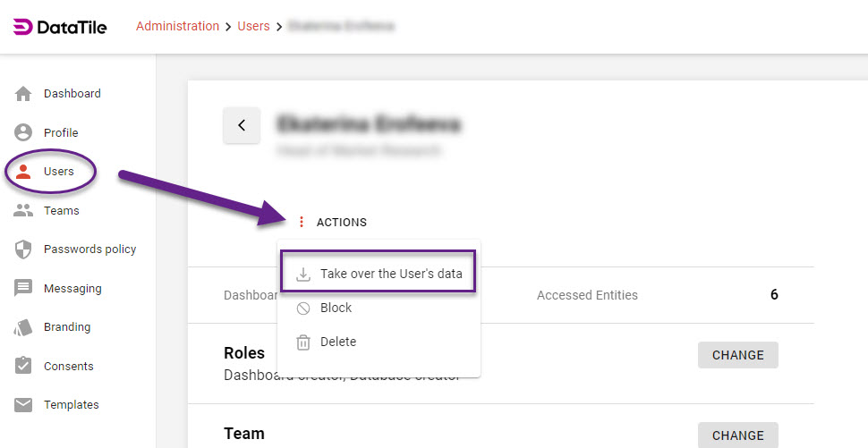This screenshot has width=868, height=448.
Task: Click the Accessed Entities count
Action: pos(774,294)
